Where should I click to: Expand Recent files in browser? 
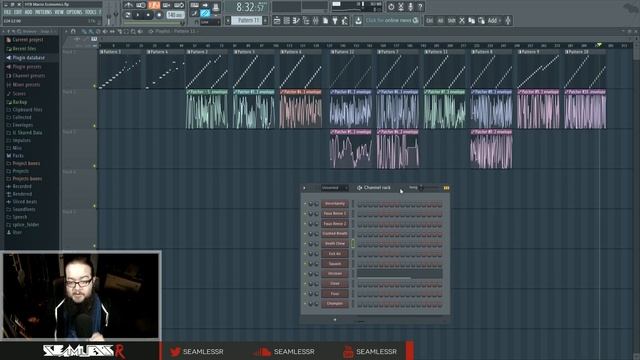pos(24,49)
